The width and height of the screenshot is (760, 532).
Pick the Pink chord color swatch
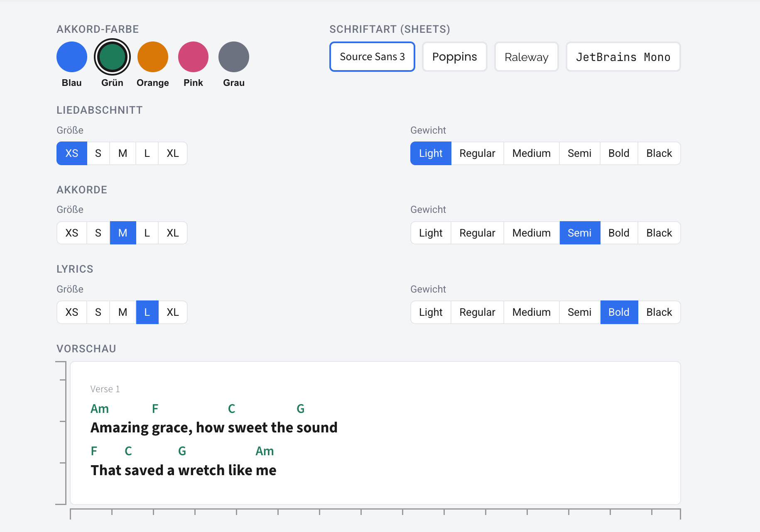pos(193,57)
